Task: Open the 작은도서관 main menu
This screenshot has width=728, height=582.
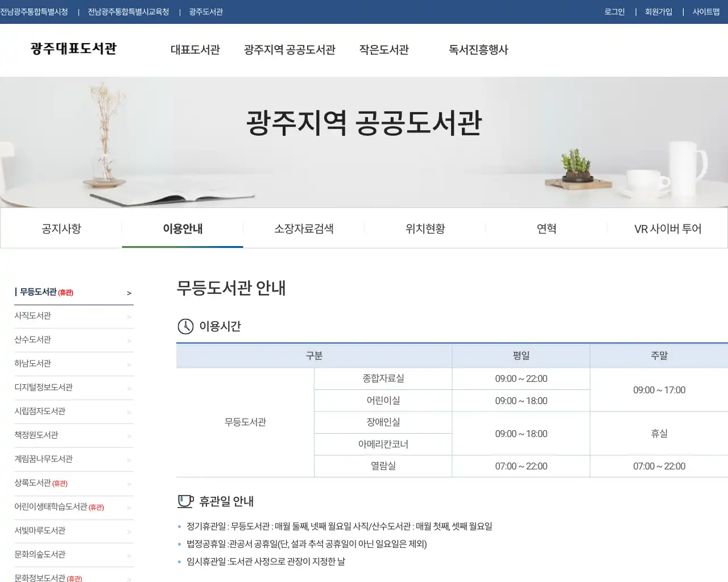Action: pos(384,50)
